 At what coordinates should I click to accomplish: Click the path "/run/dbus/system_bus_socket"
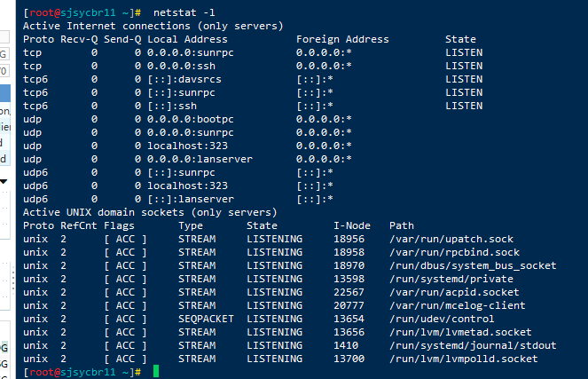click(473, 265)
